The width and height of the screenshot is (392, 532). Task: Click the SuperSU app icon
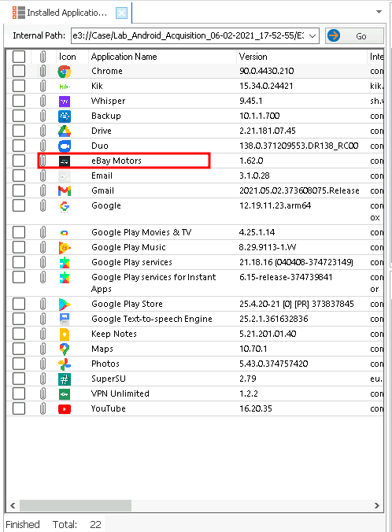point(65,379)
